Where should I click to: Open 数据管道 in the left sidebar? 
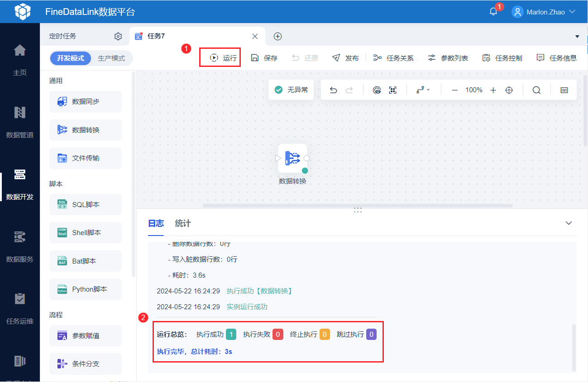point(20,122)
